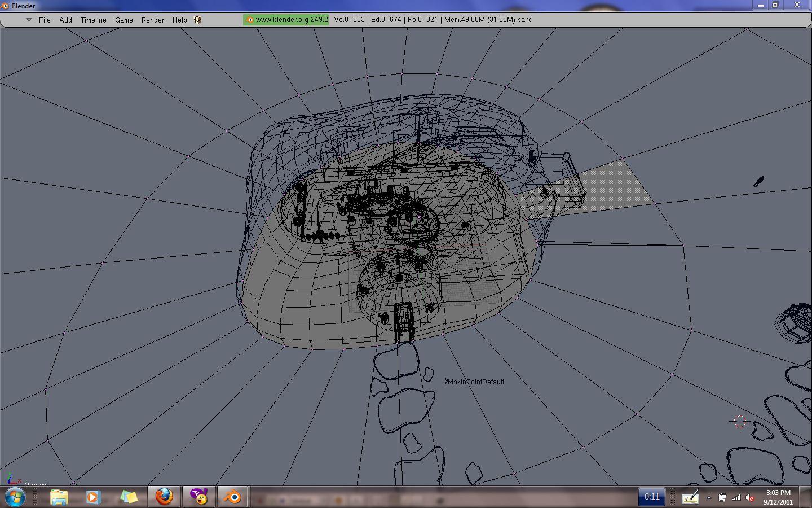Open the Game menu
The width and height of the screenshot is (812, 508).
tap(124, 20)
